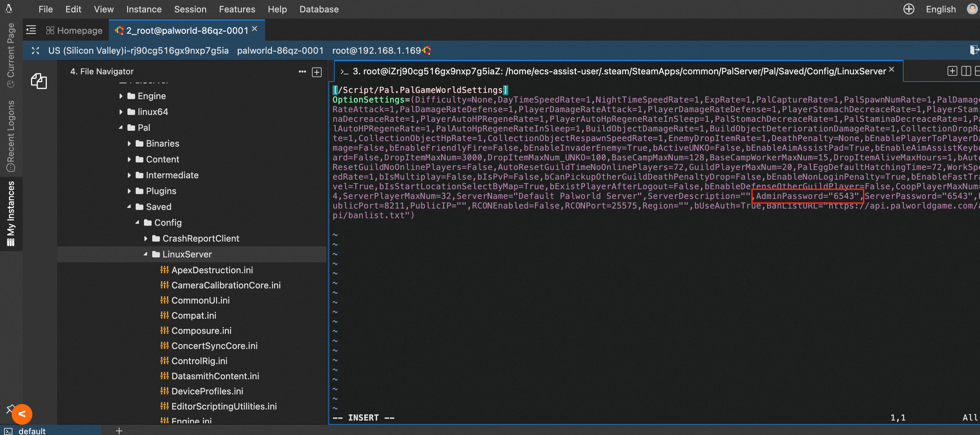This screenshot has height=435, width=980.
Task: Open the Current Page side tab
Action: (x=11, y=55)
